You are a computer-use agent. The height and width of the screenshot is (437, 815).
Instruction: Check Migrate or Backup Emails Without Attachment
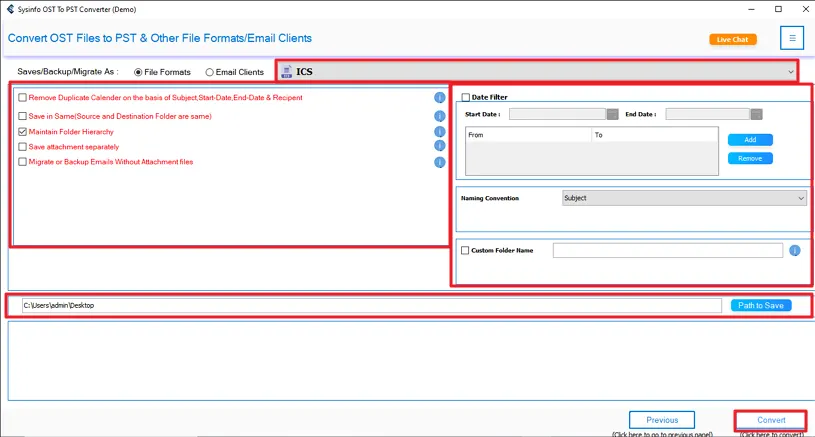[22, 162]
